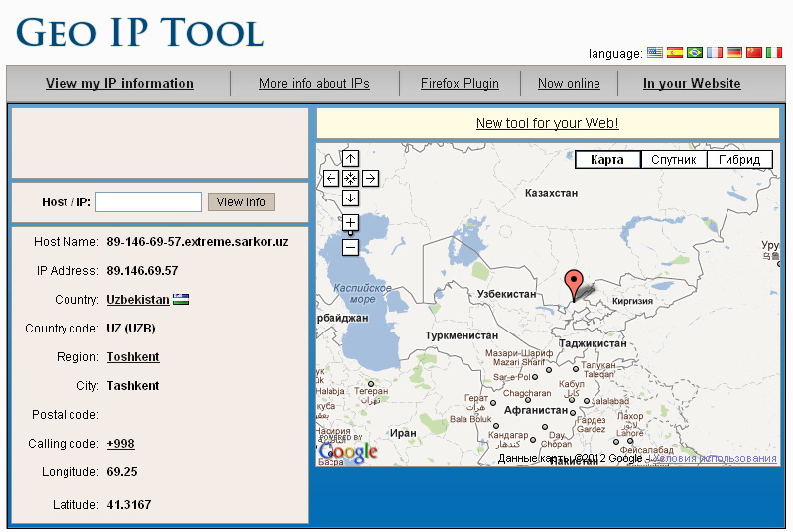Click the Киргизия label on map
The image size is (793, 532).
tap(632, 301)
